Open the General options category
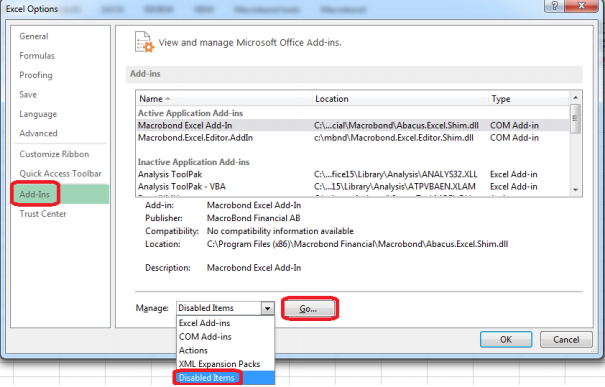Screen dimensions: 605x387 tap(34, 36)
